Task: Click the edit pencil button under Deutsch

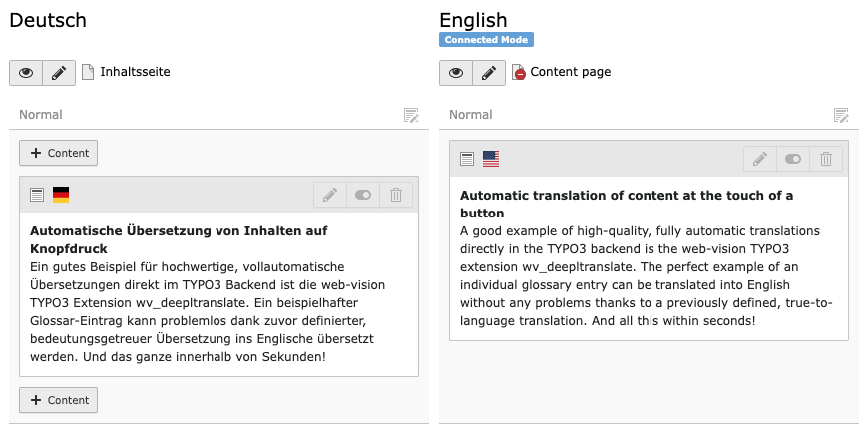Action: click(x=58, y=73)
